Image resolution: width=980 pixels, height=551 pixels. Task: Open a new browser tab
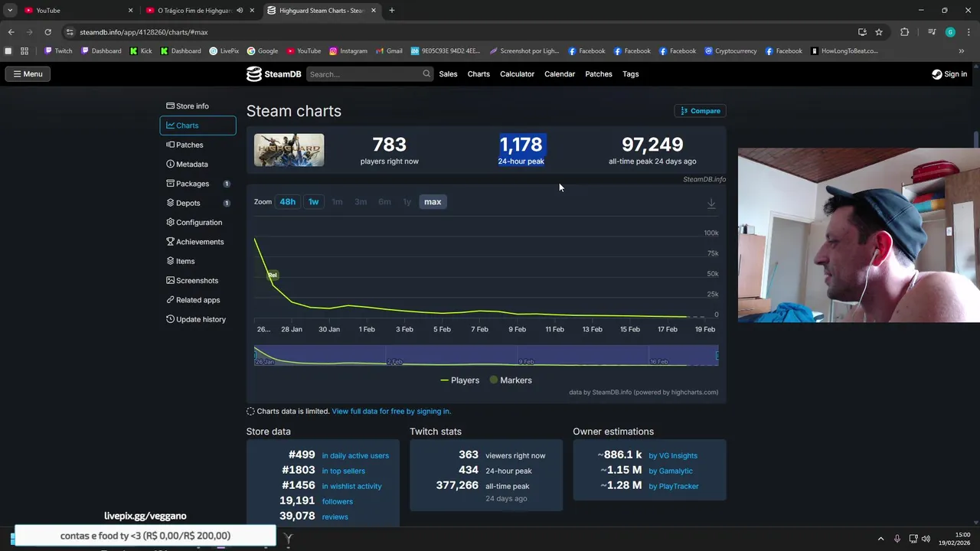click(392, 11)
